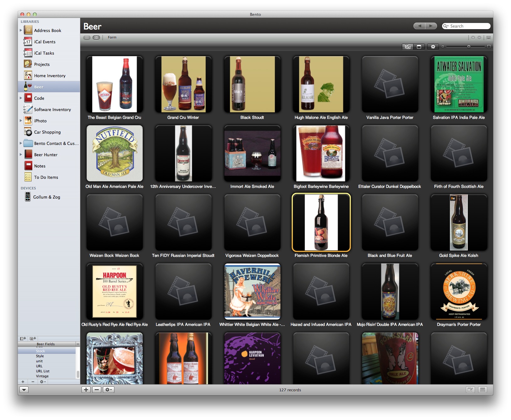Open the iCal Tasks library
Viewport: 511px width, 420px height.
click(x=49, y=53)
